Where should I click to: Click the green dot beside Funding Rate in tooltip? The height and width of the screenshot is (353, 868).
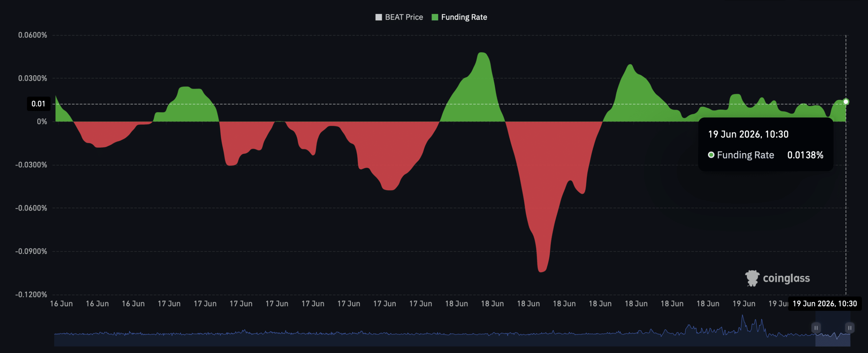click(x=711, y=155)
